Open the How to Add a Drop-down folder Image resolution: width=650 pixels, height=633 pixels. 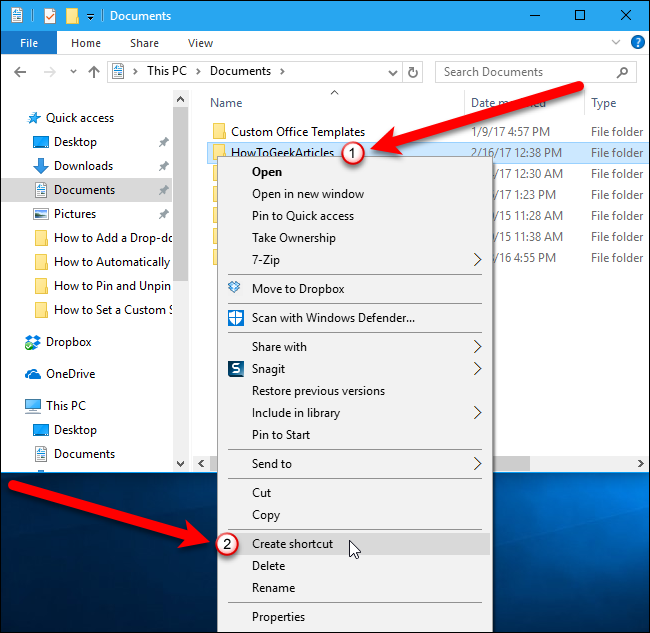click(x=113, y=238)
